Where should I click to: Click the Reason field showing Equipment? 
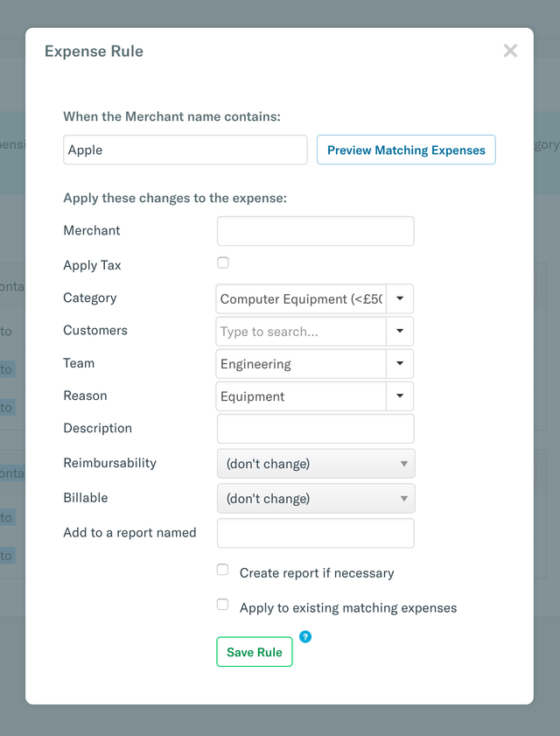301,396
